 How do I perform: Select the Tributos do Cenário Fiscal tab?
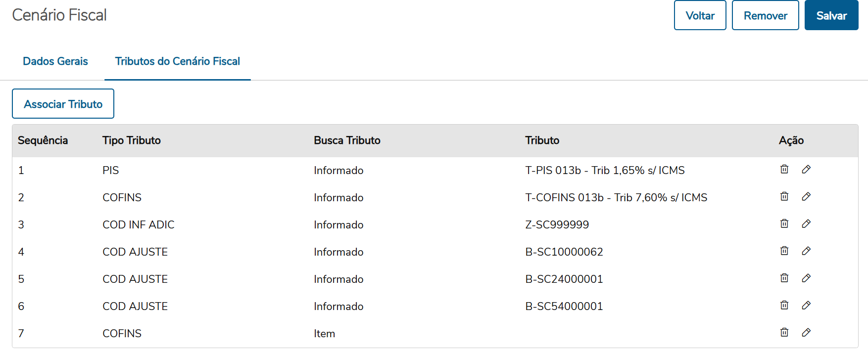tap(177, 61)
